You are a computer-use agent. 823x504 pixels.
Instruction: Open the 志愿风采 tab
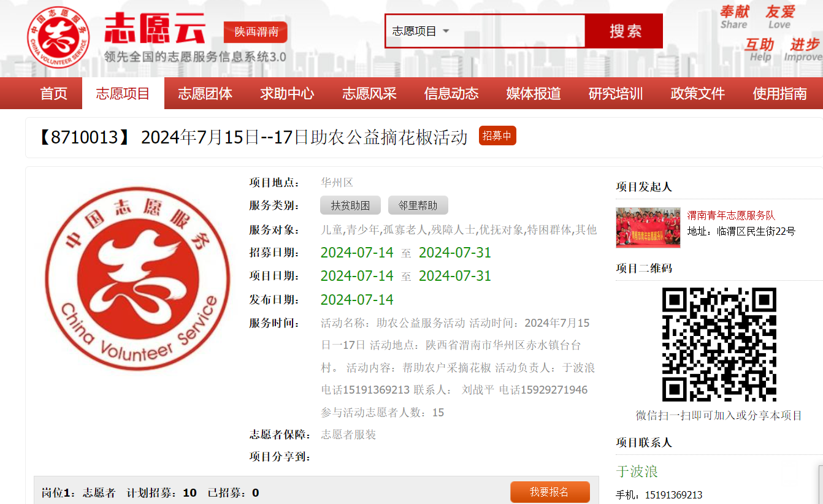(369, 94)
